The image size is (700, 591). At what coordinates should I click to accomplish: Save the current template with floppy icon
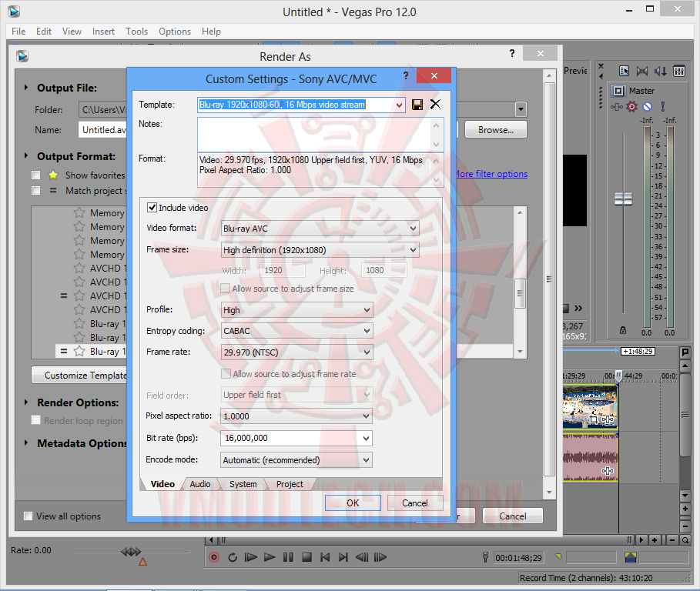pos(417,105)
